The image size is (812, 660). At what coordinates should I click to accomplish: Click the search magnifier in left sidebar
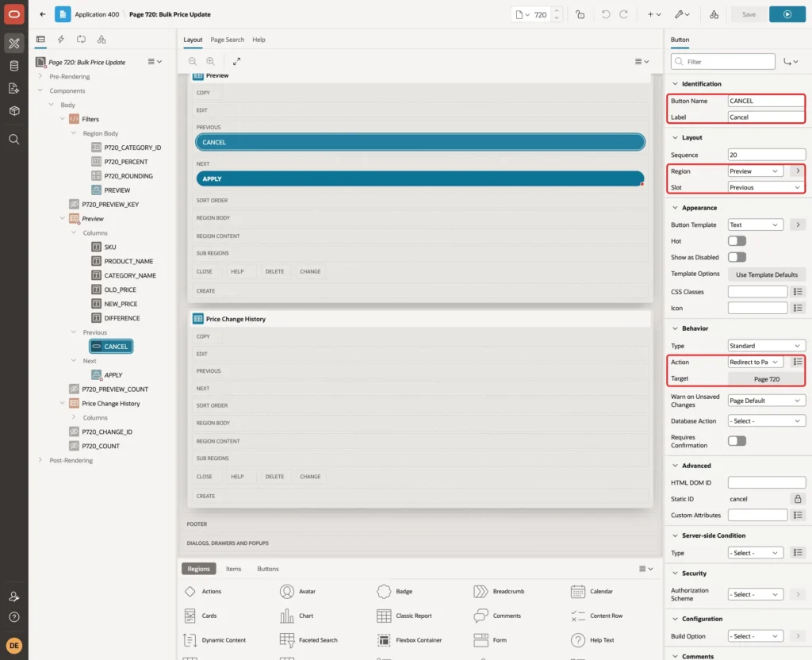click(14, 140)
